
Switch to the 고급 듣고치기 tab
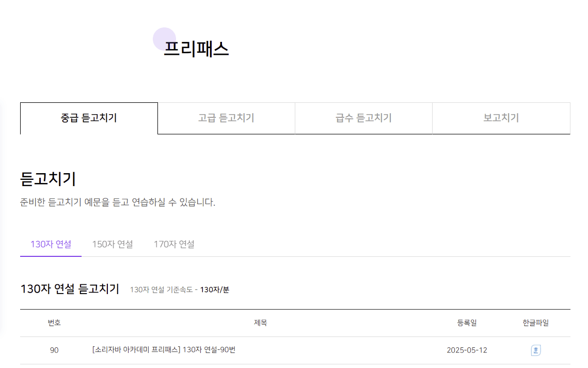[x=226, y=118]
